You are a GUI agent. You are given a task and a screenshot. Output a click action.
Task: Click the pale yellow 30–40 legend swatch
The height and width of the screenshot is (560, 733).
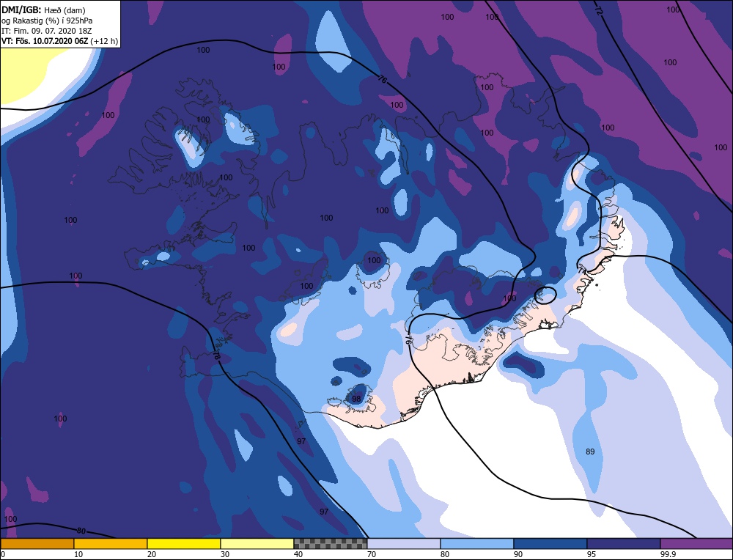(x=257, y=543)
